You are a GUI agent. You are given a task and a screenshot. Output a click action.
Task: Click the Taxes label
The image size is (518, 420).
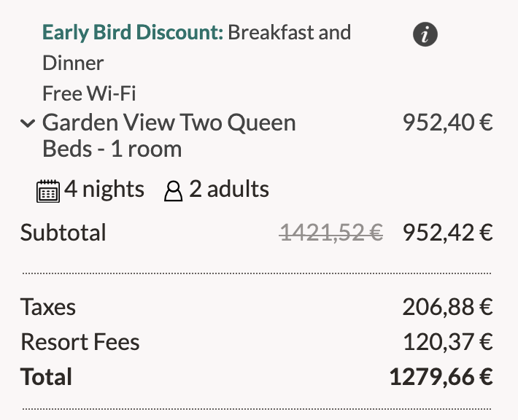click(x=48, y=307)
